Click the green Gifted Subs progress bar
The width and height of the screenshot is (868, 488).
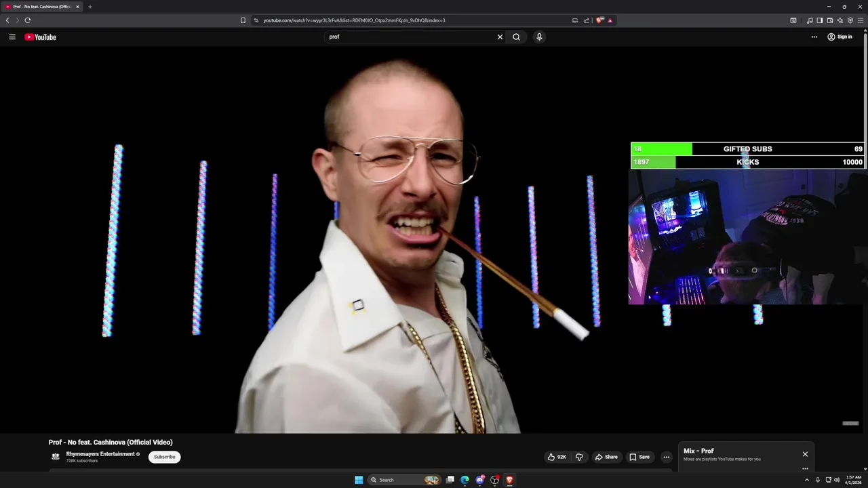point(661,149)
